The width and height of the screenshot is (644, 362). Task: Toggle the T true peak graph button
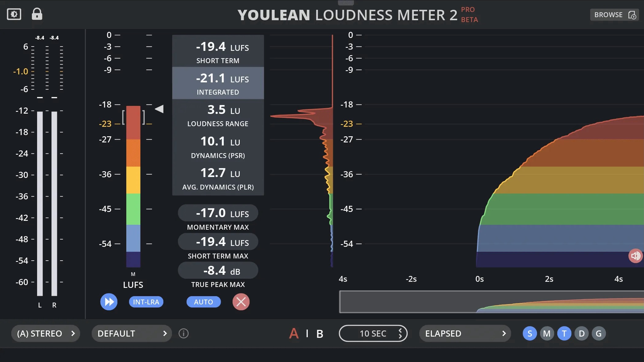[x=564, y=333]
